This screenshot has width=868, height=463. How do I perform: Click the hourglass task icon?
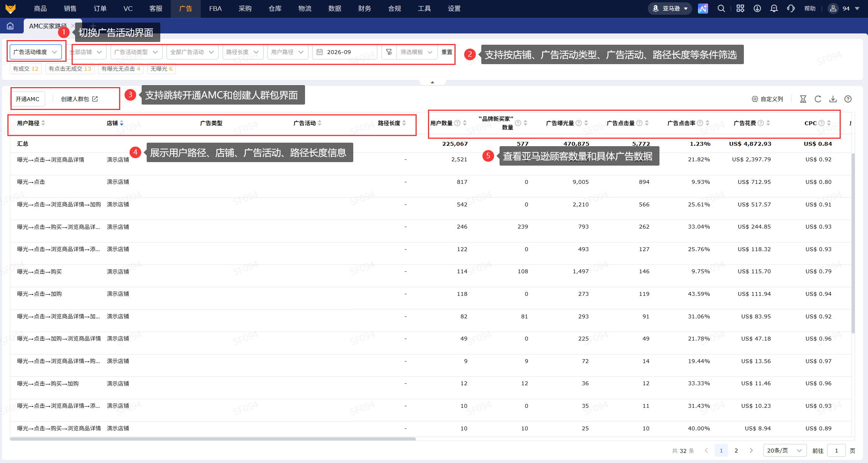(803, 99)
